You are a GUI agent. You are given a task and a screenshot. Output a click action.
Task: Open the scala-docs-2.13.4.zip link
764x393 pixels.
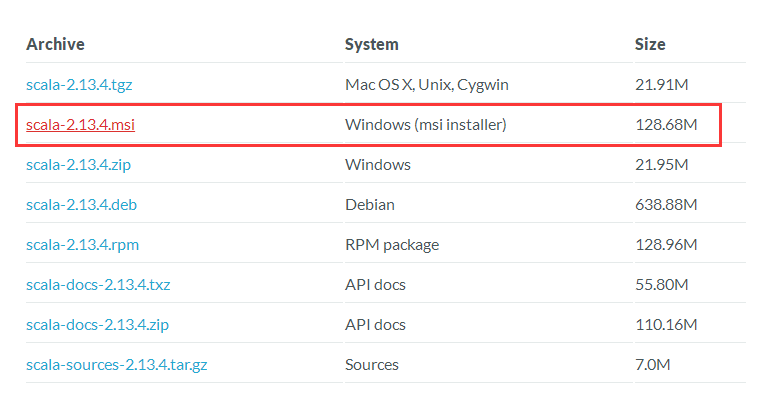tap(97, 324)
